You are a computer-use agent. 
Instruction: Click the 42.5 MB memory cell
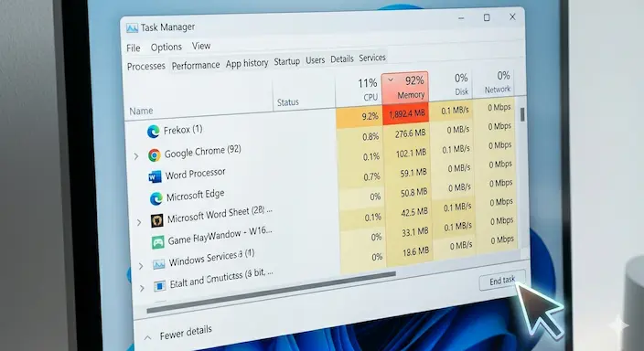pos(414,212)
